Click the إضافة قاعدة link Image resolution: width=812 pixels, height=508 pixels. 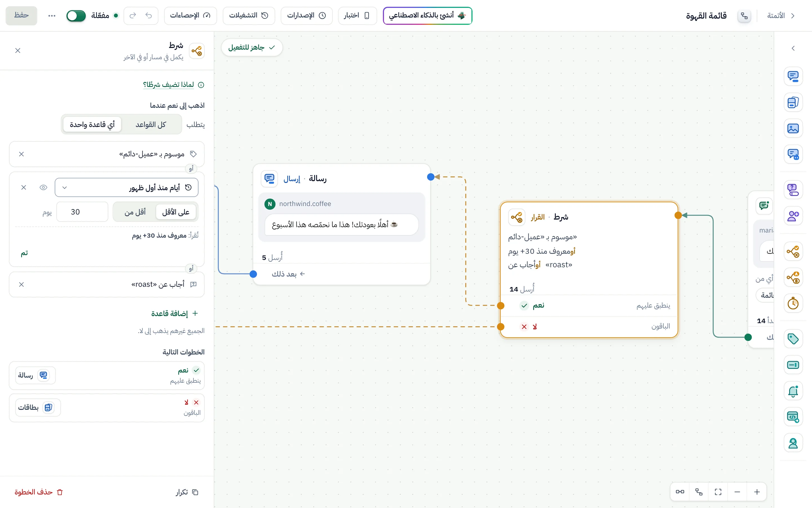click(175, 314)
